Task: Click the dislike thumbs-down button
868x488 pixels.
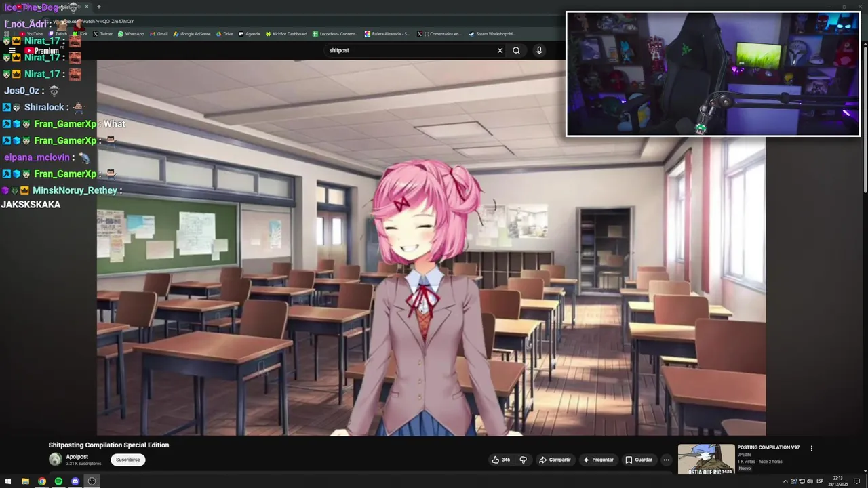Action: (x=523, y=460)
